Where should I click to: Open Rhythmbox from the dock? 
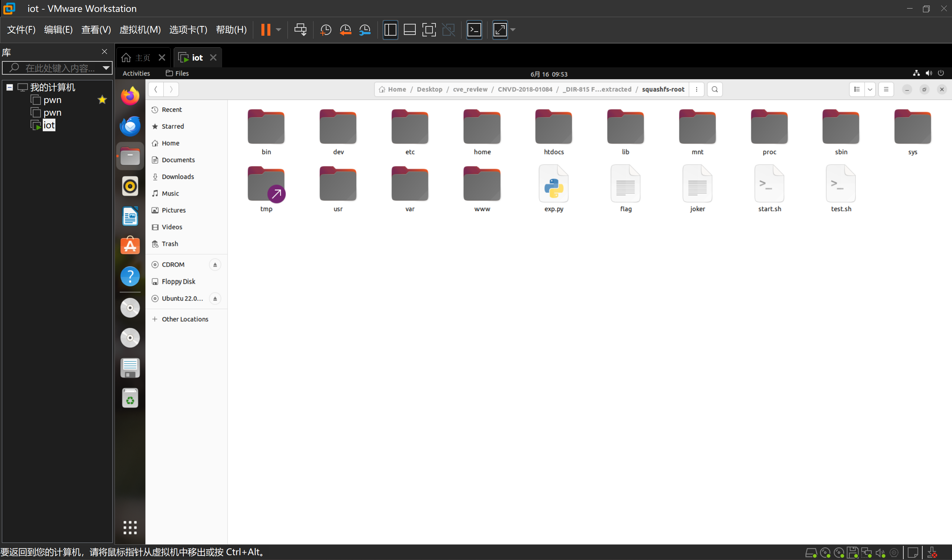pyautogui.click(x=130, y=186)
